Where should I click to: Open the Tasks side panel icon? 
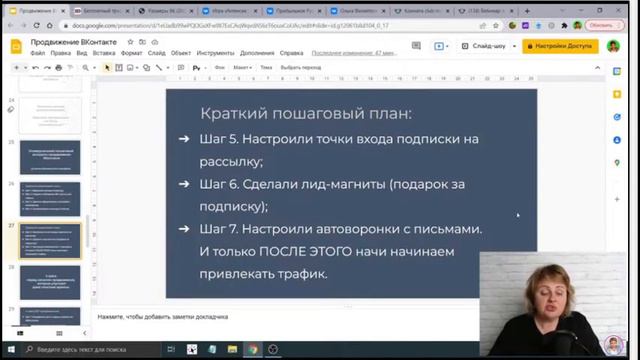(x=617, y=117)
